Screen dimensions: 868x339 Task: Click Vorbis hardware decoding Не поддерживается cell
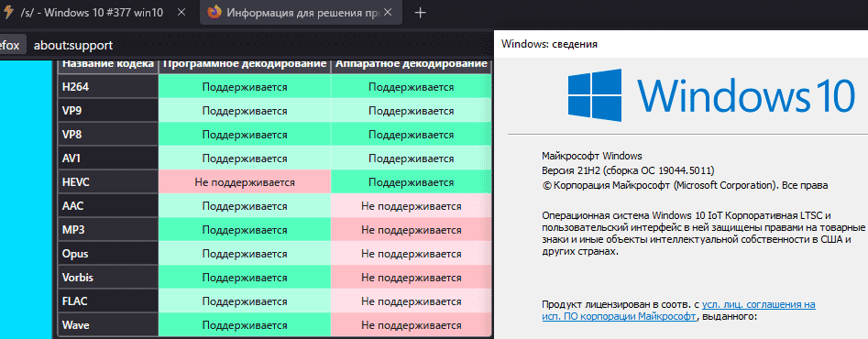tap(412, 277)
